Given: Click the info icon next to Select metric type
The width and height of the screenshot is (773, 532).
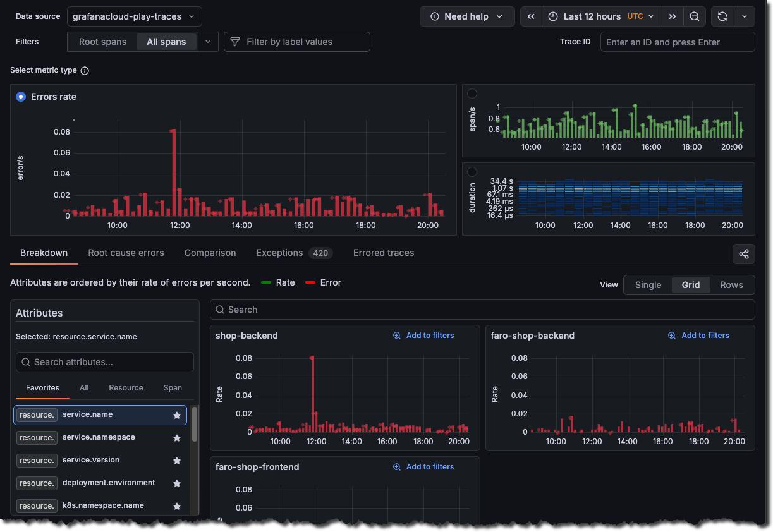Looking at the screenshot, I should (84, 70).
